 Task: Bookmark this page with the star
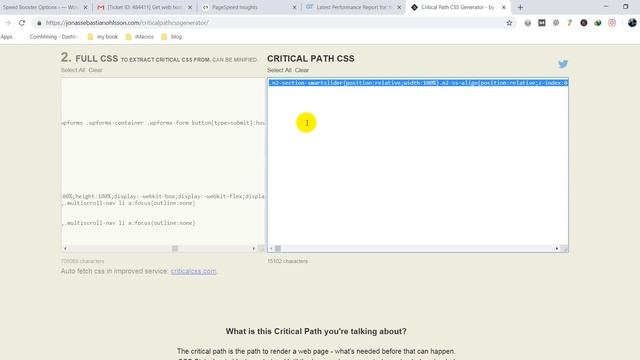(509, 23)
